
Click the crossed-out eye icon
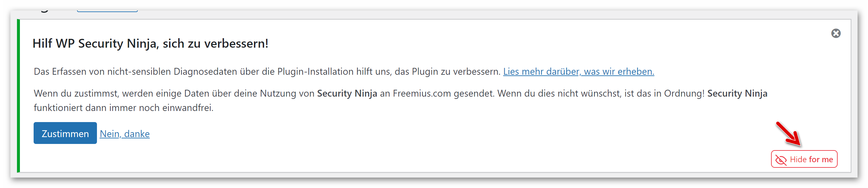coord(781,160)
